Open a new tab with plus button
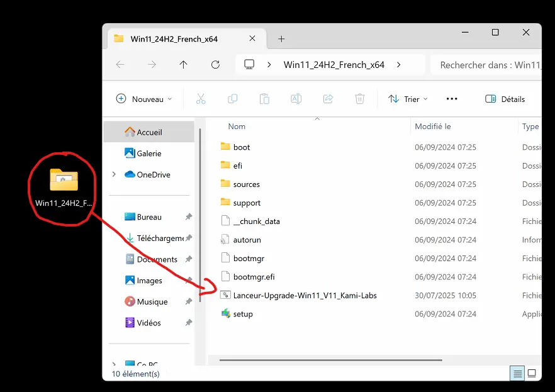The width and height of the screenshot is (555, 392). (281, 39)
